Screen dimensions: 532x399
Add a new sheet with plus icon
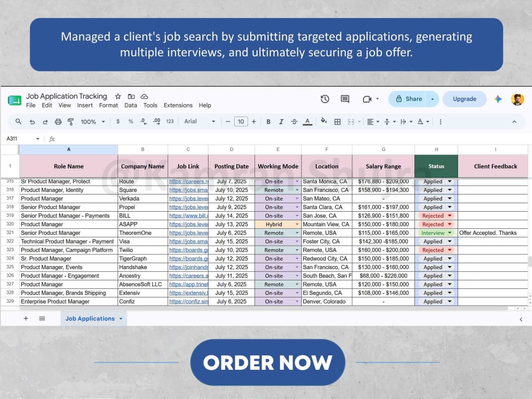pyautogui.click(x=26, y=318)
